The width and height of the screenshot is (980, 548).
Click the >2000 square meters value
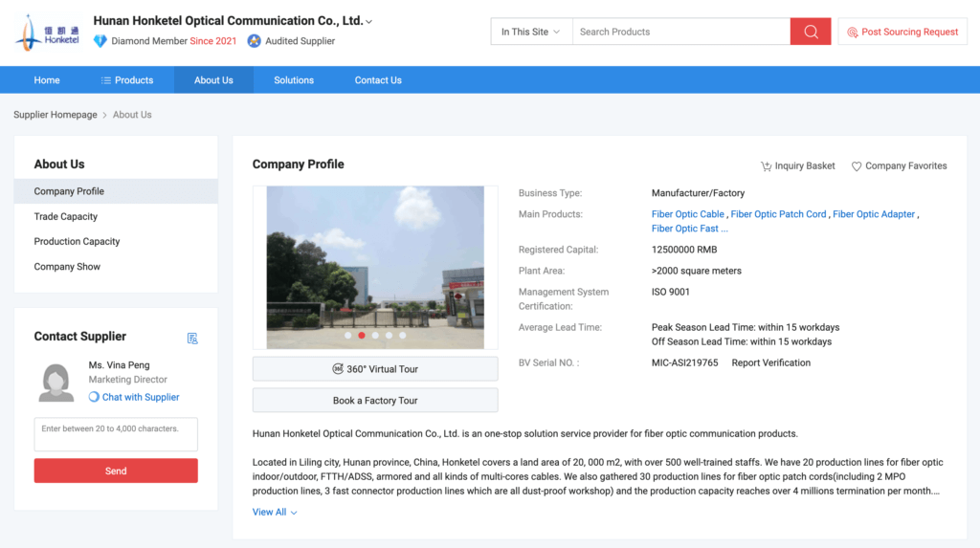(x=697, y=272)
